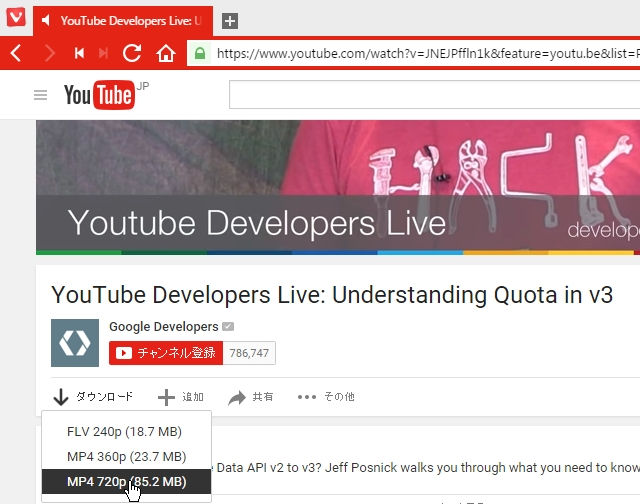Select the YouTube Developers Live tab
The image size is (640, 504).
(123, 21)
